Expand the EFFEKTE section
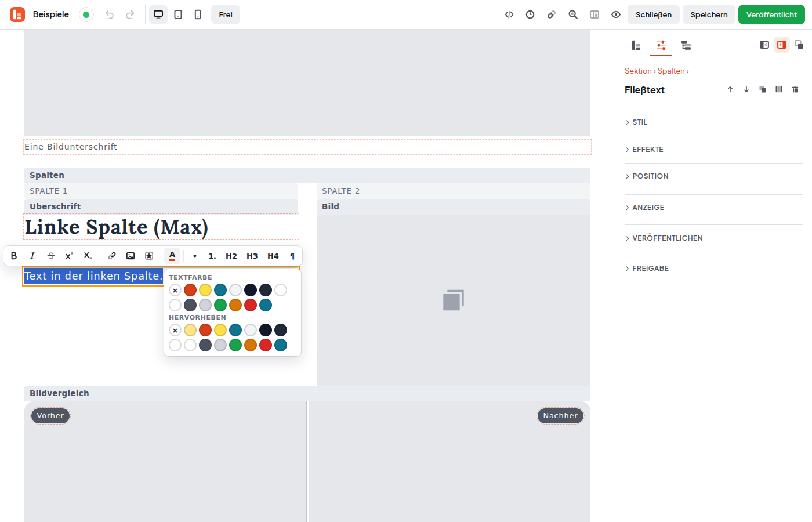 click(x=713, y=150)
